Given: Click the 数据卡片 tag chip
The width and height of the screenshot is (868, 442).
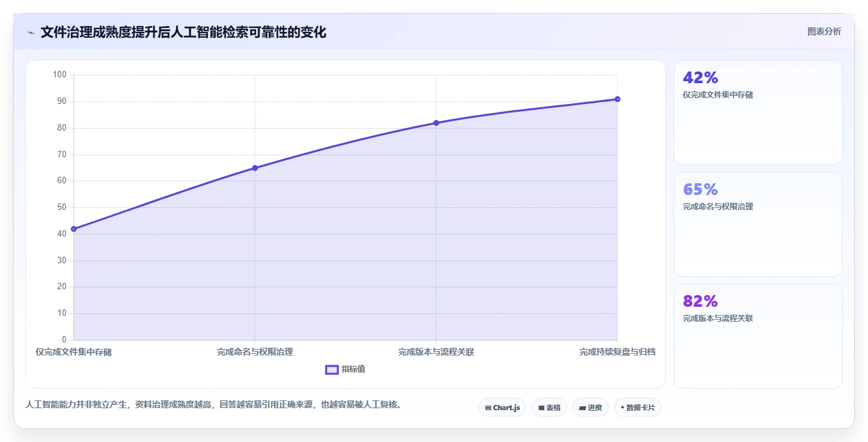Looking at the screenshot, I should click(x=637, y=408).
